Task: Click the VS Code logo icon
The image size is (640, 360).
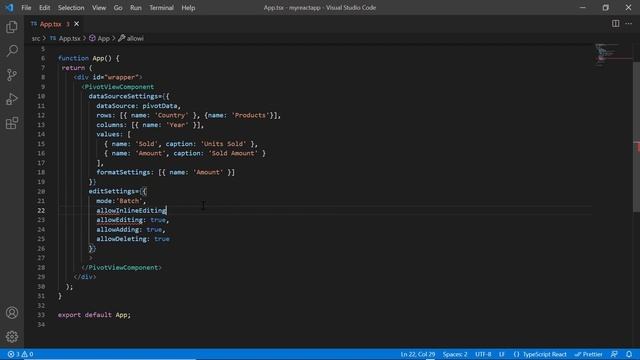Action: coord(9,7)
